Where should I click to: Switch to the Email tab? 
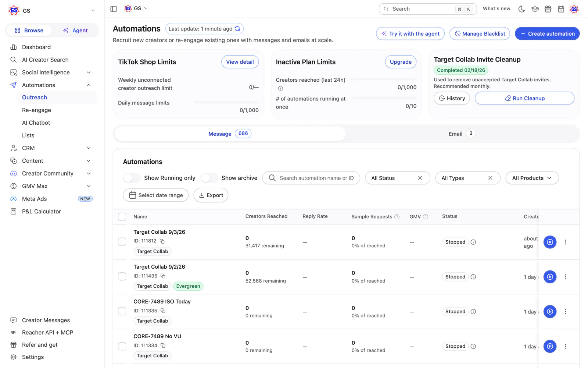point(462,134)
